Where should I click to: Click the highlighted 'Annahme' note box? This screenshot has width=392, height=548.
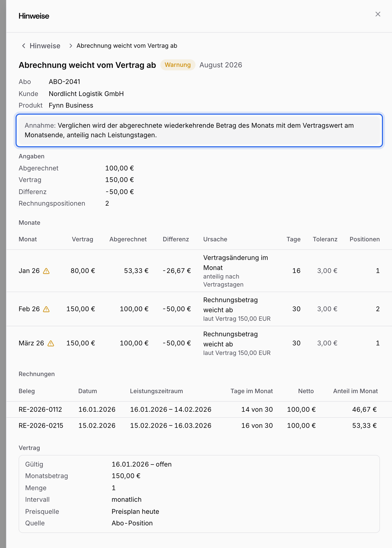click(199, 130)
